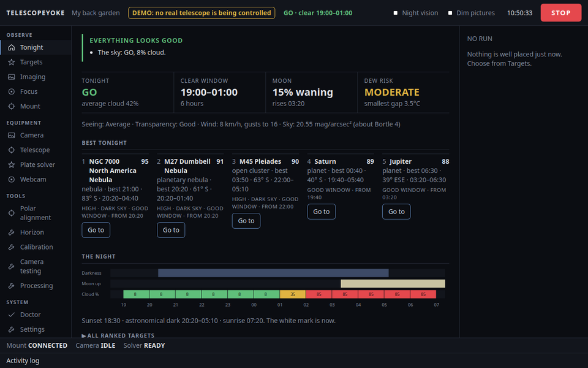Open Horizon tool in the sidebar
This screenshot has width=588, height=368.
point(36,232)
